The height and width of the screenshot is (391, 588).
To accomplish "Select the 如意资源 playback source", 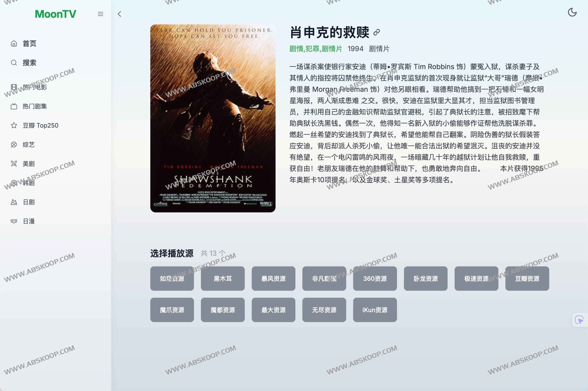I will coord(172,279).
